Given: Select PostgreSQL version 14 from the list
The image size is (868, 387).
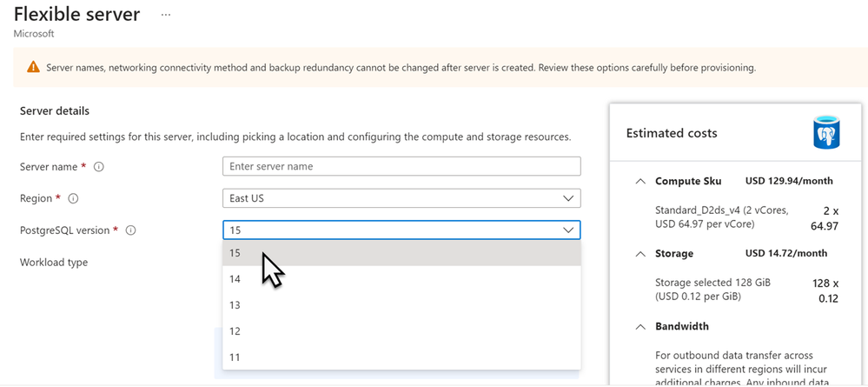Looking at the screenshot, I should (401, 279).
